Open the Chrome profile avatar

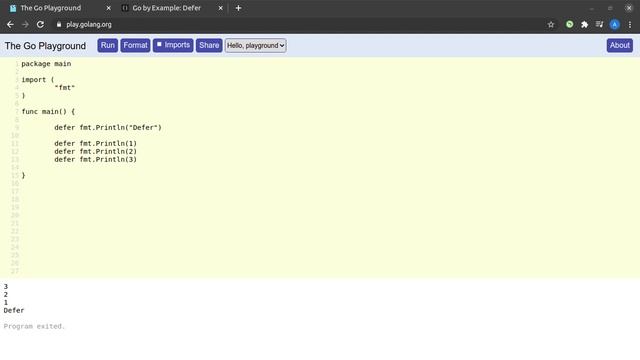coord(614,24)
